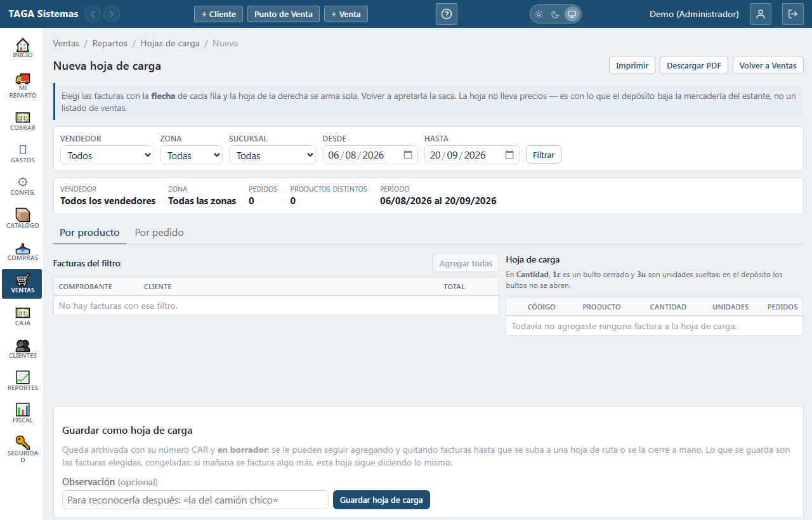Navigate forward with the right arrow
This screenshot has width=812, height=520.
(112, 14)
